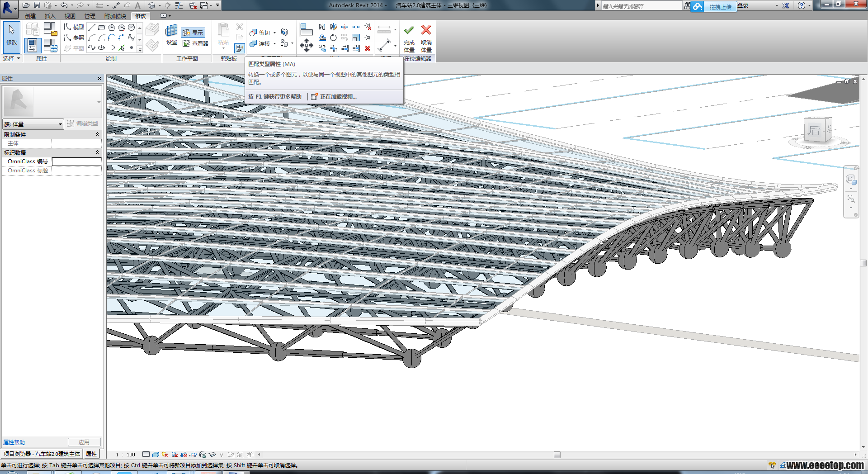
Task: Click the 1 : 100 view scale
Action: tap(125, 455)
